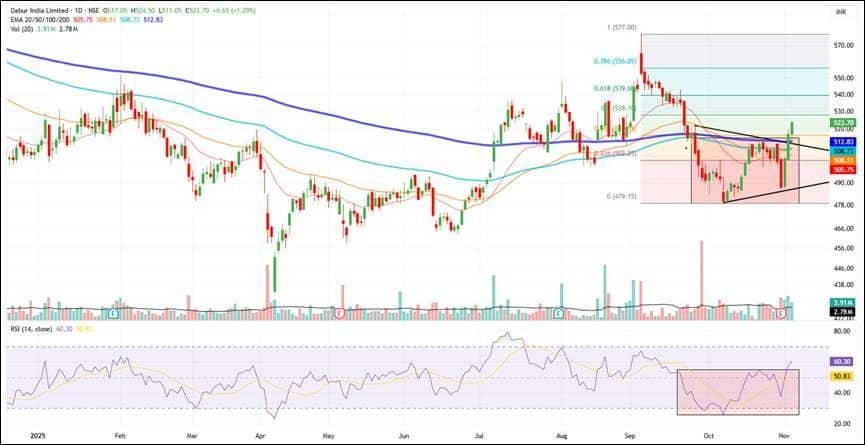Select the EMA 20/50/100/200 indicator legend
The height and width of the screenshot is (445, 865).
(x=39, y=20)
